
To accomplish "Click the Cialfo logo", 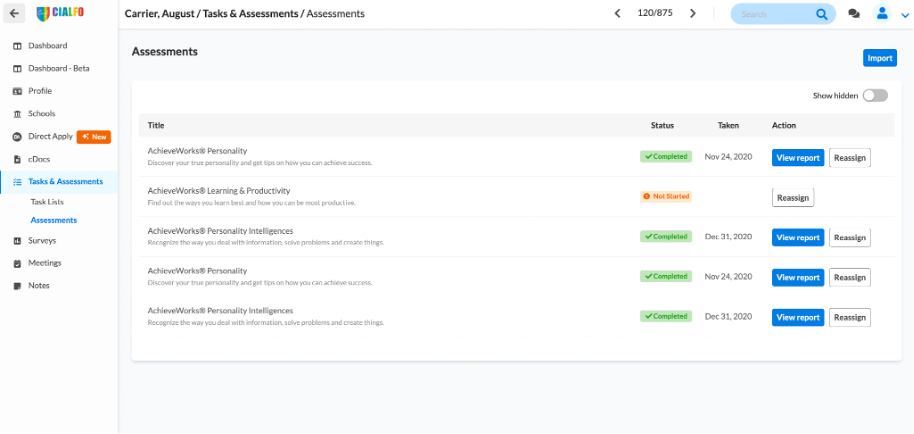I will (60, 13).
